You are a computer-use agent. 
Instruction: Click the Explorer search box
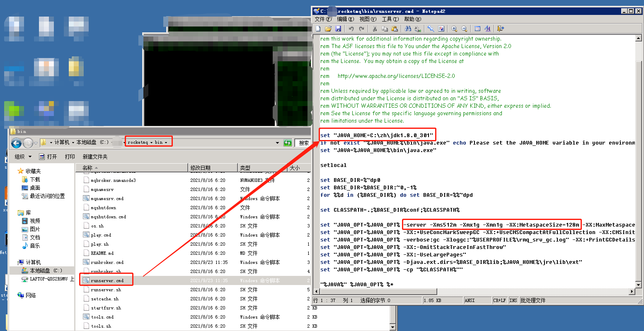click(x=303, y=143)
